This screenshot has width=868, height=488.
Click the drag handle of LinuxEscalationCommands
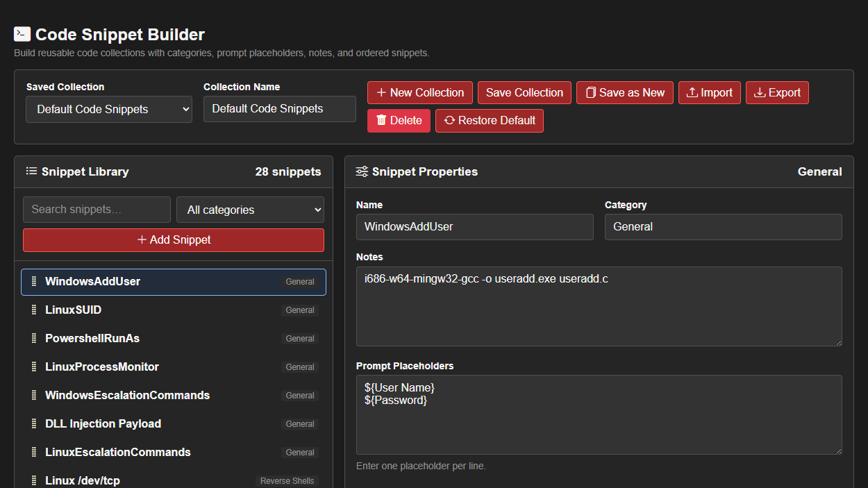pyautogui.click(x=34, y=453)
